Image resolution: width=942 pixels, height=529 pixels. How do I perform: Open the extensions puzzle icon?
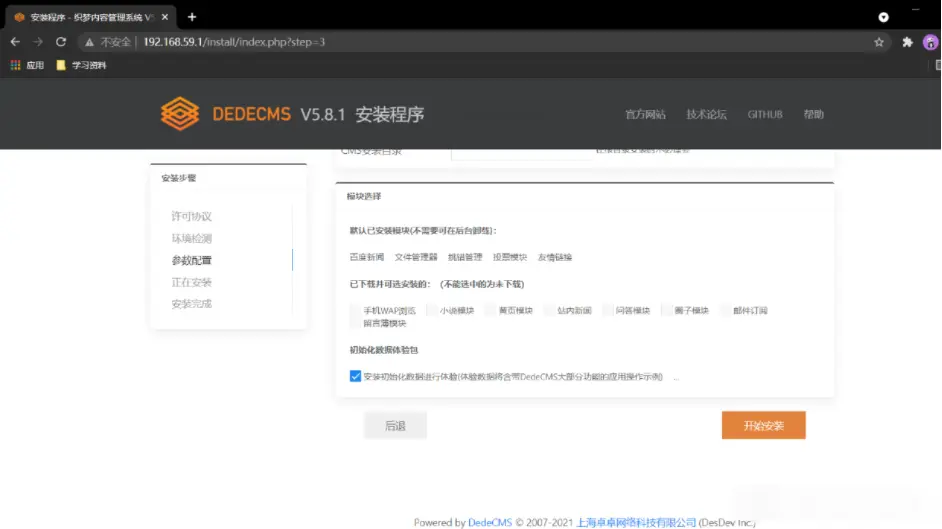pos(907,42)
